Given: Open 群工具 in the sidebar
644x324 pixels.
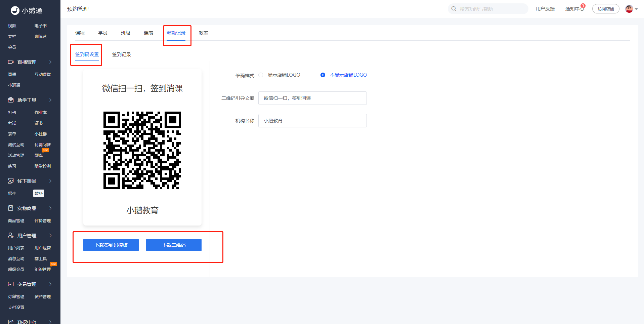Looking at the screenshot, I should tap(41, 259).
